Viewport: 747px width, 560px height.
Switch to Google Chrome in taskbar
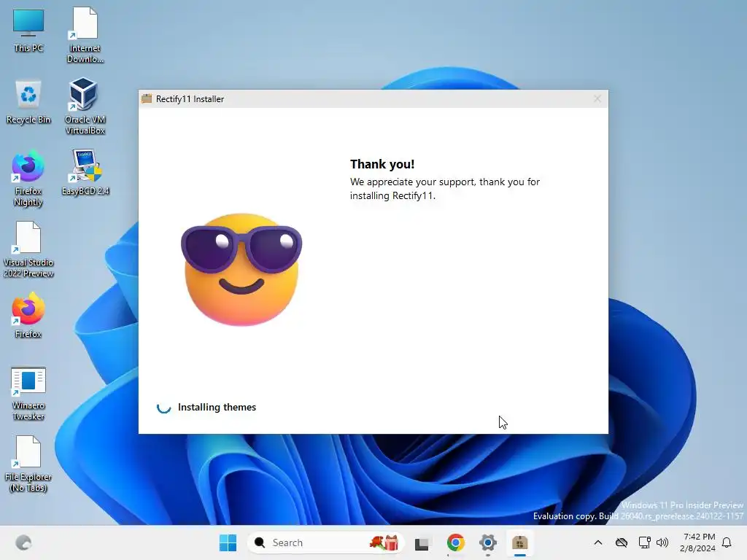455,542
